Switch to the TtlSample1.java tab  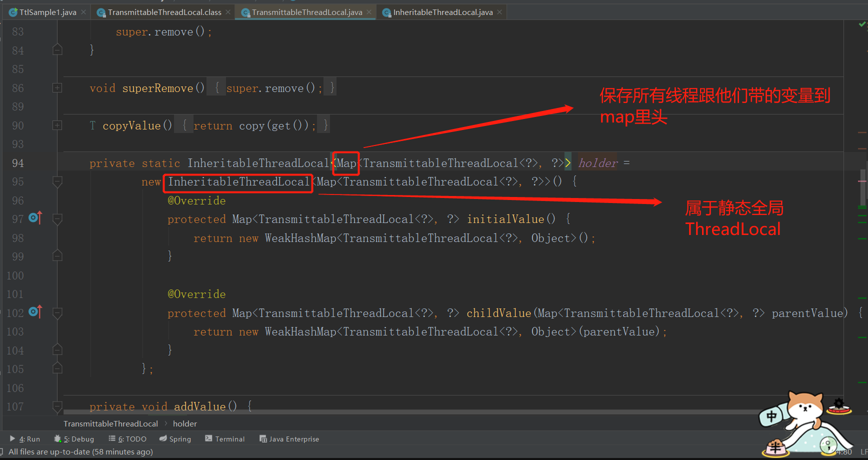click(x=48, y=12)
